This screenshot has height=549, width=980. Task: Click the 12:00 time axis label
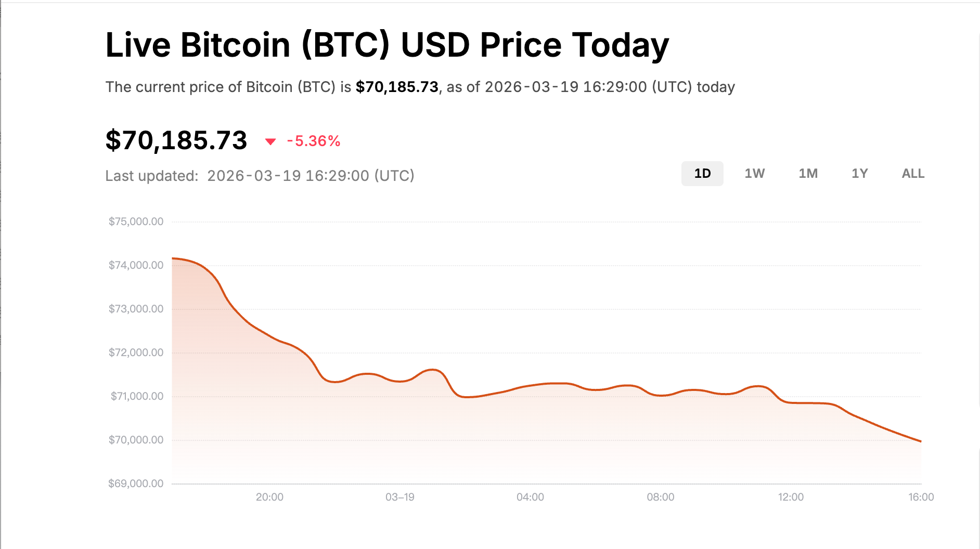[x=791, y=497]
